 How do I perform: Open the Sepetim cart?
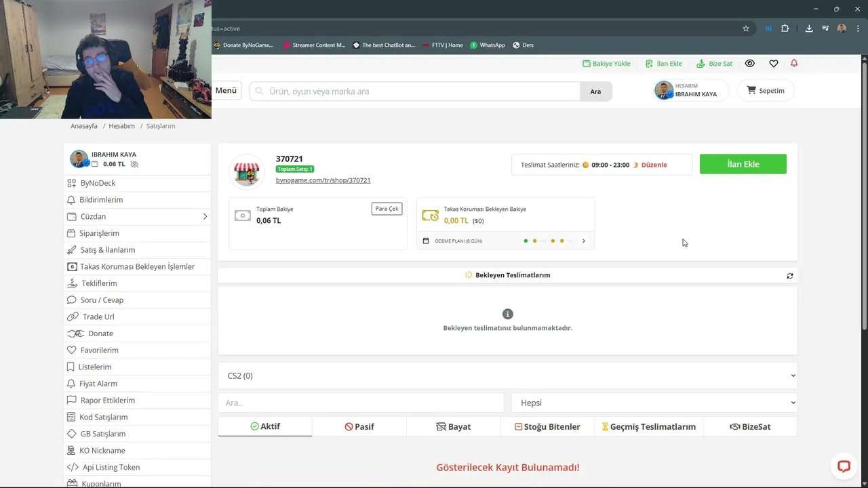click(766, 91)
